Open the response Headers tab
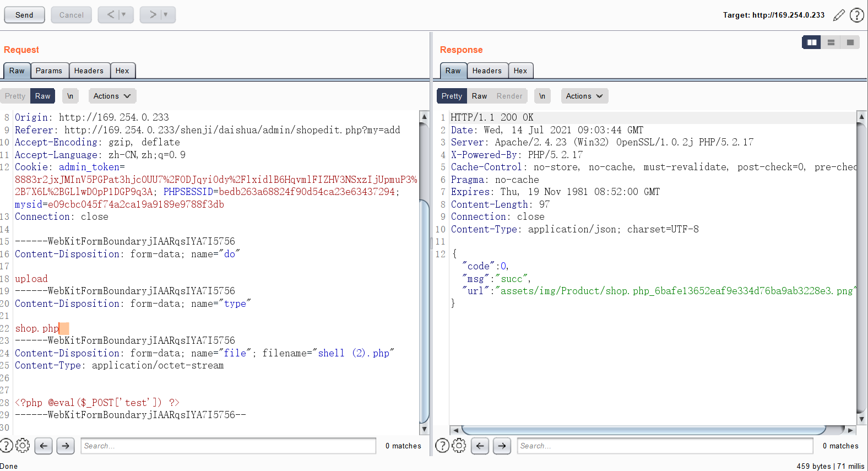868x471 pixels. click(x=487, y=71)
